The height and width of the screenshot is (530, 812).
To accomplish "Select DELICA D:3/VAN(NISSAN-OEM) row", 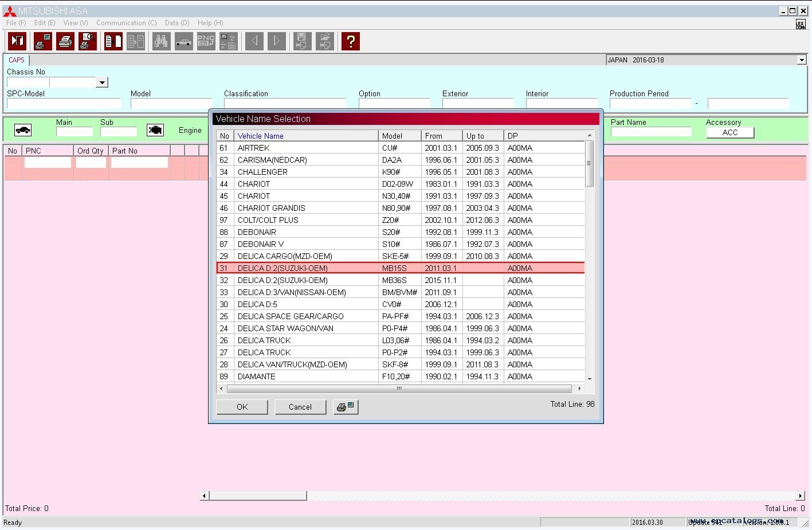I will (x=401, y=292).
